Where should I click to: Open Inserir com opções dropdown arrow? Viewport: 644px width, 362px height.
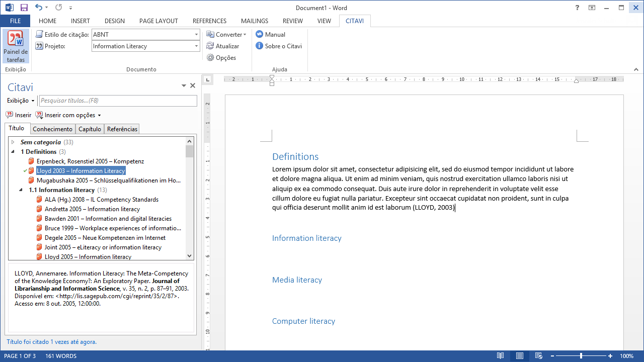pyautogui.click(x=99, y=115)
